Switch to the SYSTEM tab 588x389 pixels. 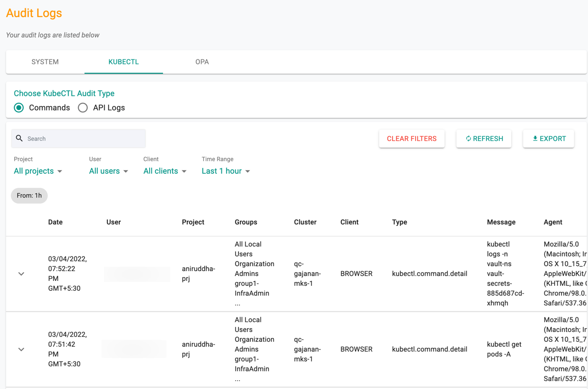pyautogui.click(x=45, y=62)
